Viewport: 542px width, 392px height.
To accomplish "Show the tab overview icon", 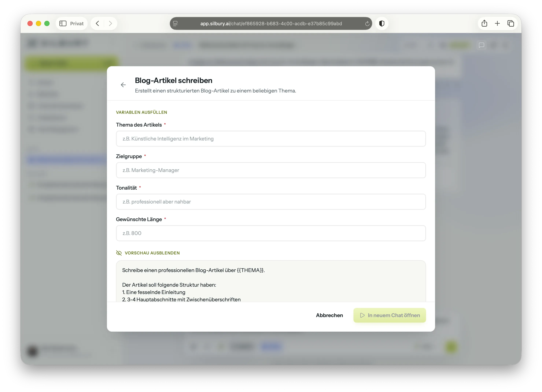I will (x=511, y=23).
